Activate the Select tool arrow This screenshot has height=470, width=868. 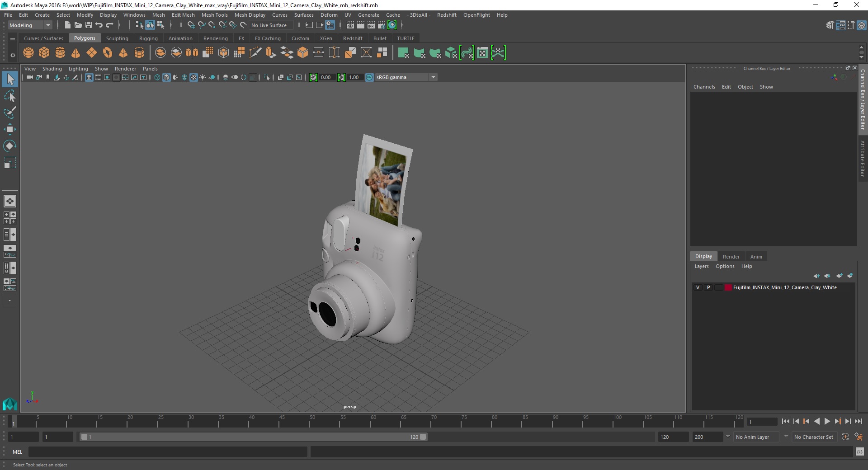click(x=10, y=80)
